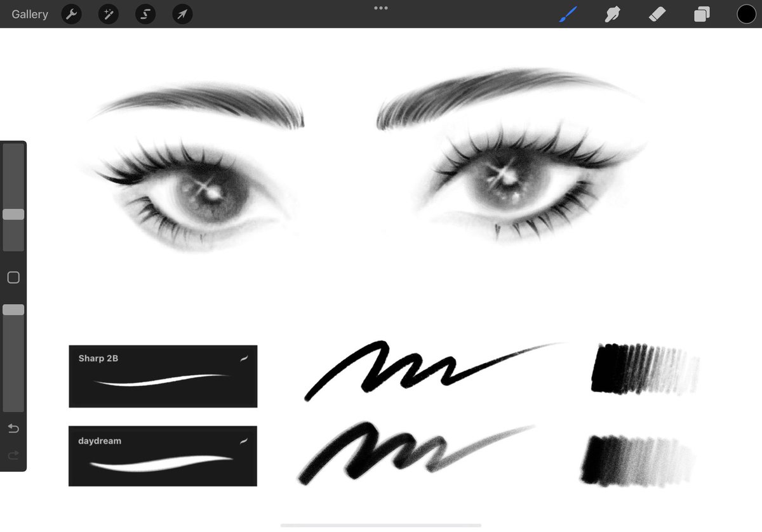762x532 pixels.
Task: Open the Layers panel
Action: point(702,14)
